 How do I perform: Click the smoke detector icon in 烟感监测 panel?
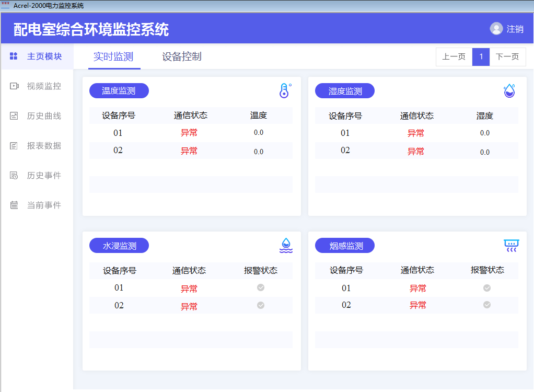(x=510, y=245)
